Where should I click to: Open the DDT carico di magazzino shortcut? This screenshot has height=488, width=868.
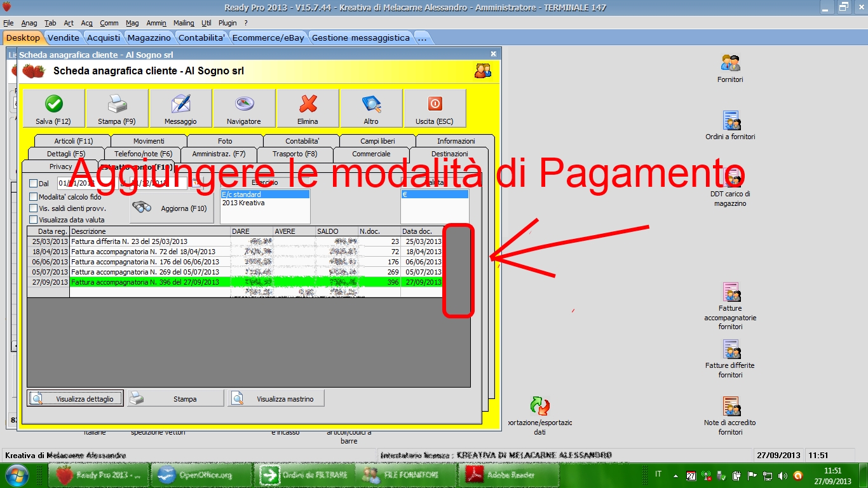pos(730,188)
